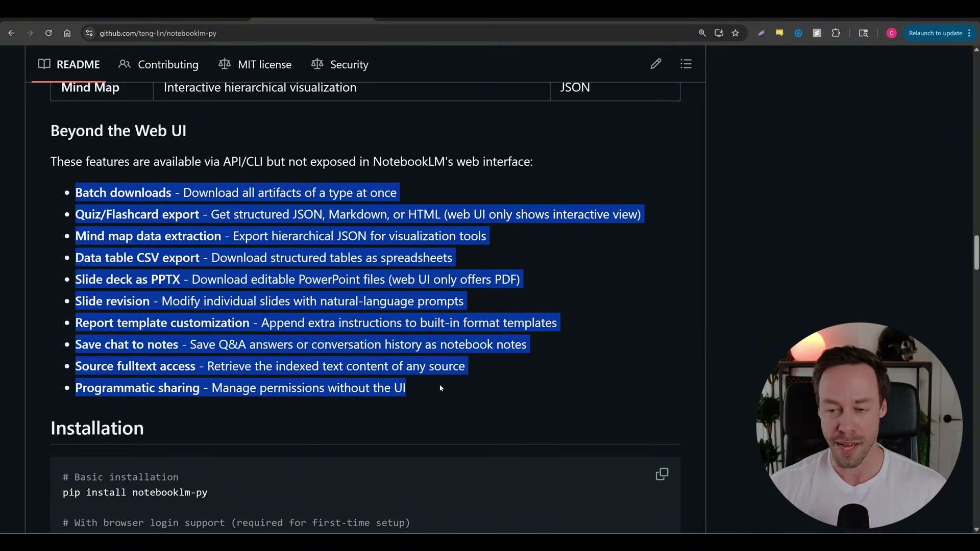Click 'Batch downloads' bullet text

click(123, 193)
